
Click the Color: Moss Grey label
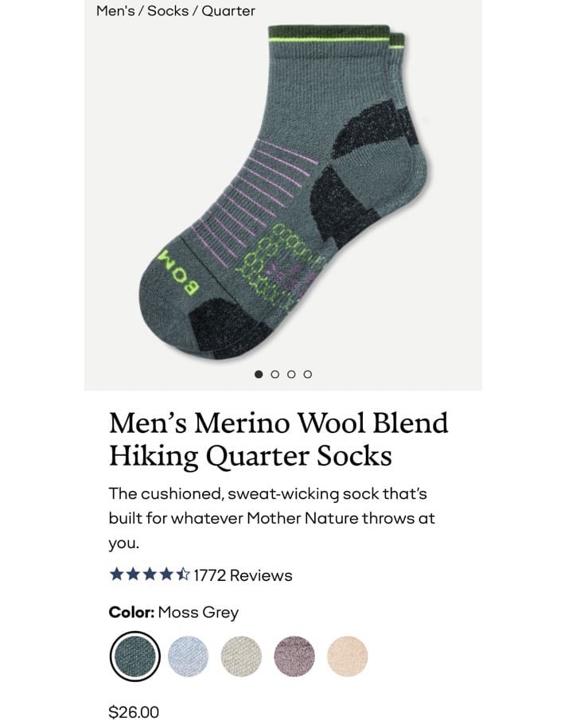pyautogui.click(x=173, y=612)
